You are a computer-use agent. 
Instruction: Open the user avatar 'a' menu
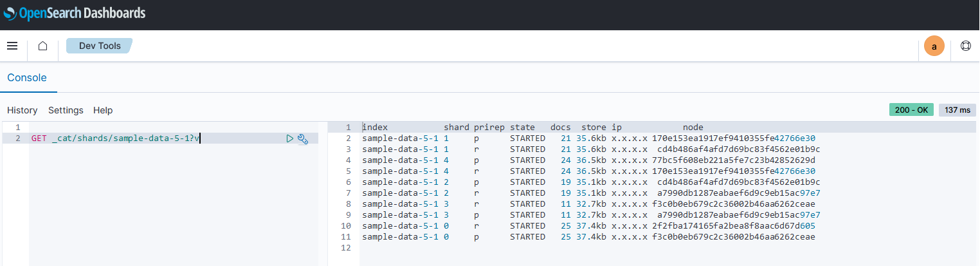click(934, 46)
